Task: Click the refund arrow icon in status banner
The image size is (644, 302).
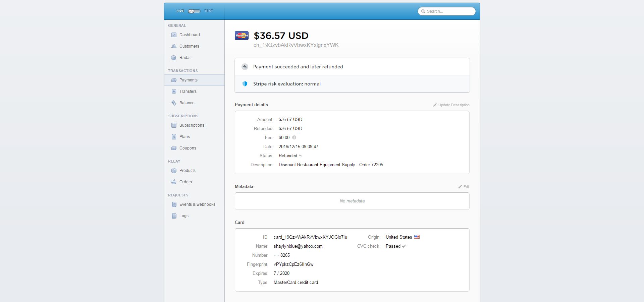Action: tap(245, 67)
